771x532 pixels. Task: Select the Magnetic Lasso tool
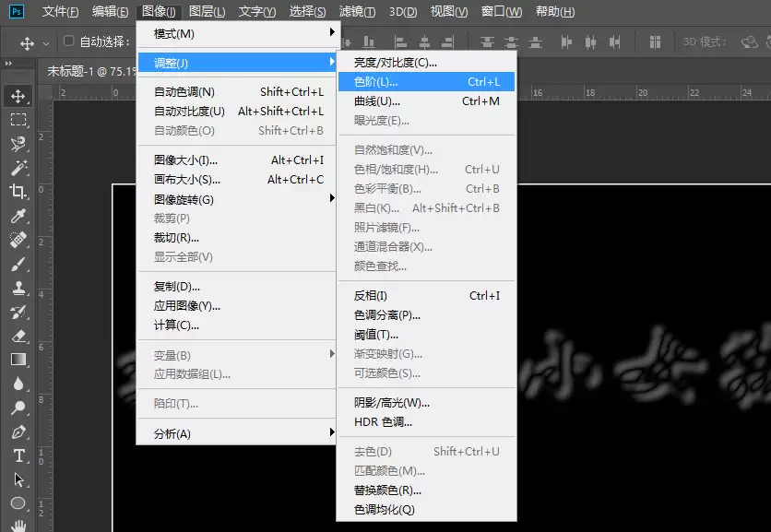point(18,144)
